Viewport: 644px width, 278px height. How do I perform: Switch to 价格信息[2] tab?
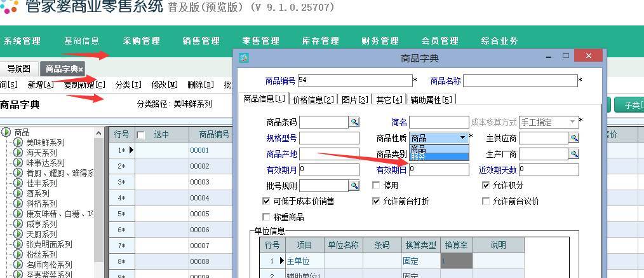pyautogui.click(x=313, y=99)
